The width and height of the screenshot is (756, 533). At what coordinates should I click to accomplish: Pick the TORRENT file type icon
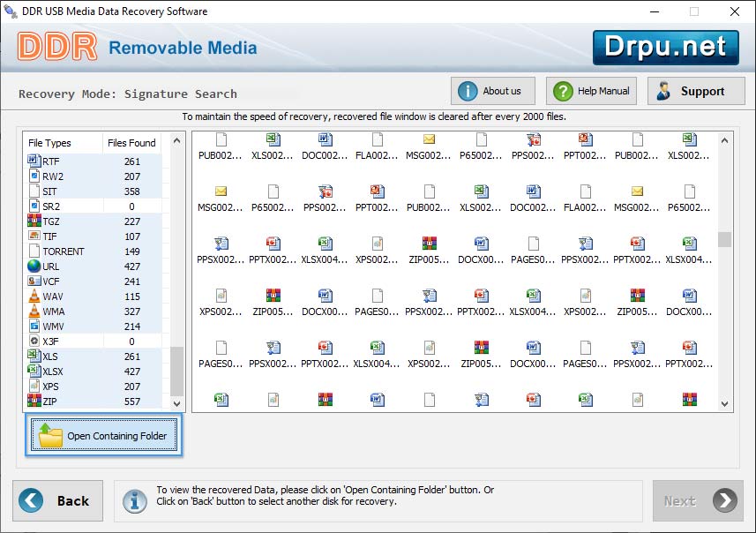click(34, 251)
